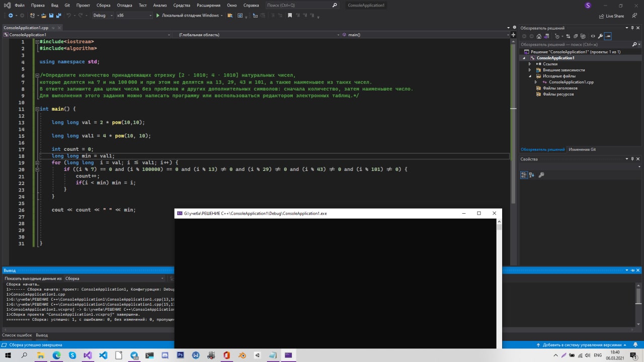
Task: Click the Open File folder icon
Action: (44, 16)
